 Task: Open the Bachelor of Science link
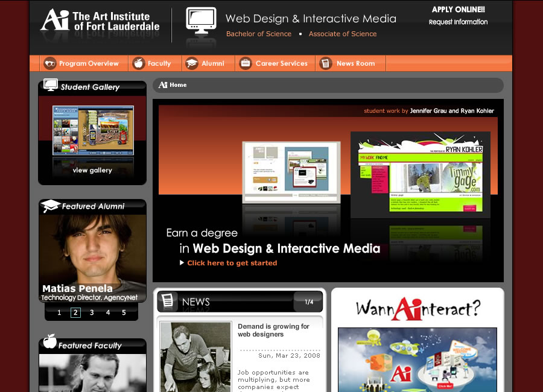pos(258,34)
